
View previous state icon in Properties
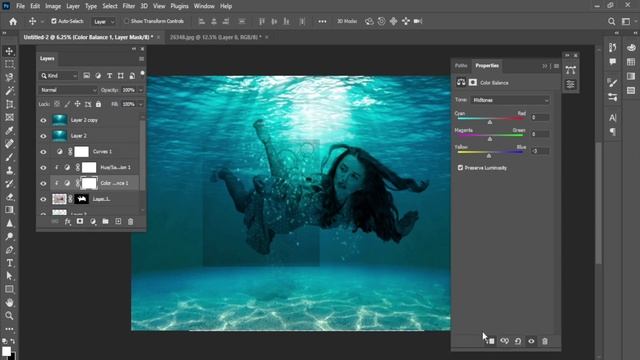[x=504, y=341]
